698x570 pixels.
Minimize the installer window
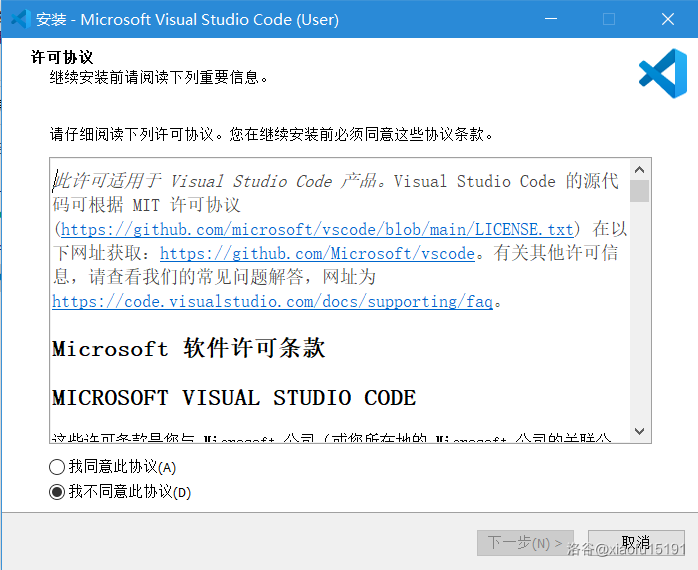coord(551,19)
